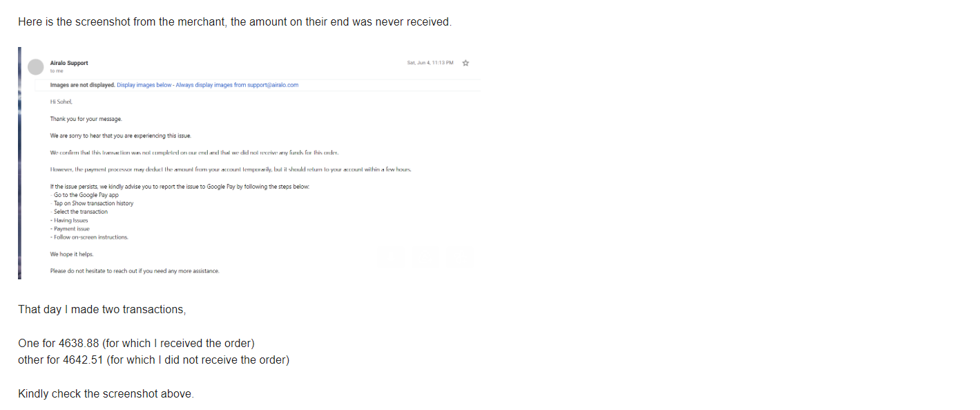Click the Airalo Support sender name
This screenshot has width=980, height=410.
[x=69, y=63]
